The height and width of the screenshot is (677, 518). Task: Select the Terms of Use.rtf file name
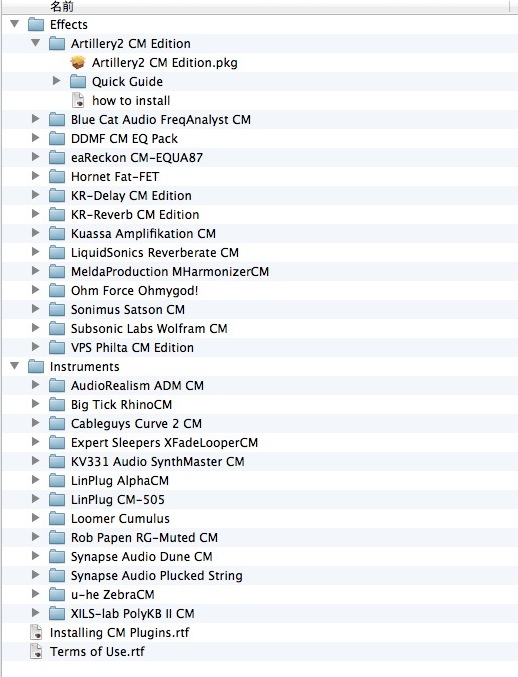tap(97, 652)
